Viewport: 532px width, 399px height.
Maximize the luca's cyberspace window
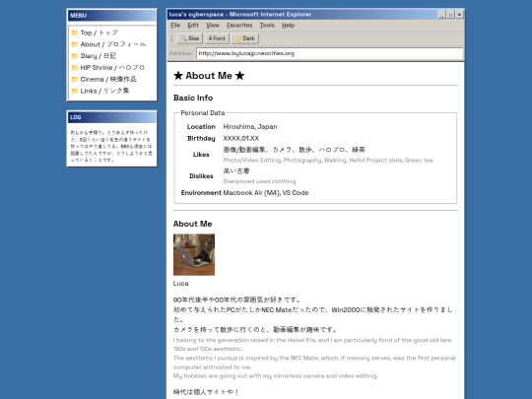pyautogui.click(x=450, y=15)
